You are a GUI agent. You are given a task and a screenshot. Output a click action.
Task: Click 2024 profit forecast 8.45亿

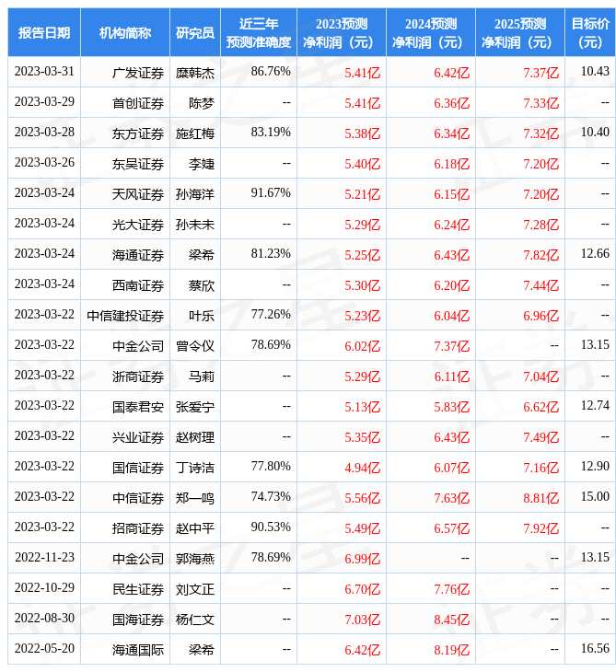[x=452, y=620]
